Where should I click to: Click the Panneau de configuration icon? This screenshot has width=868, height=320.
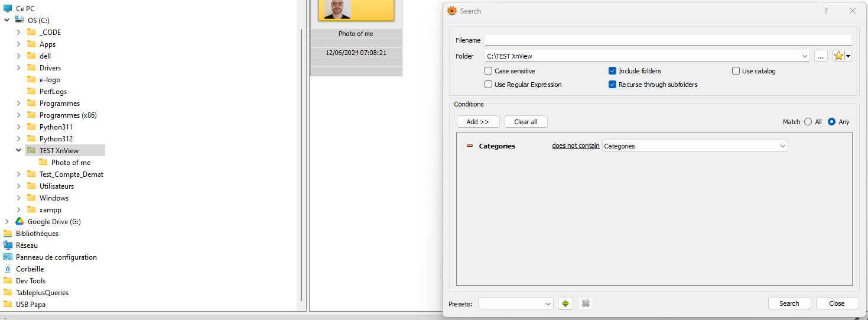[x=8, y=257]
